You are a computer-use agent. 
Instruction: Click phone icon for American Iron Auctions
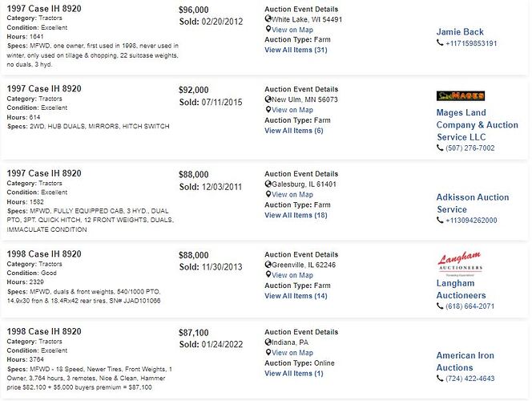coord(440,378)
